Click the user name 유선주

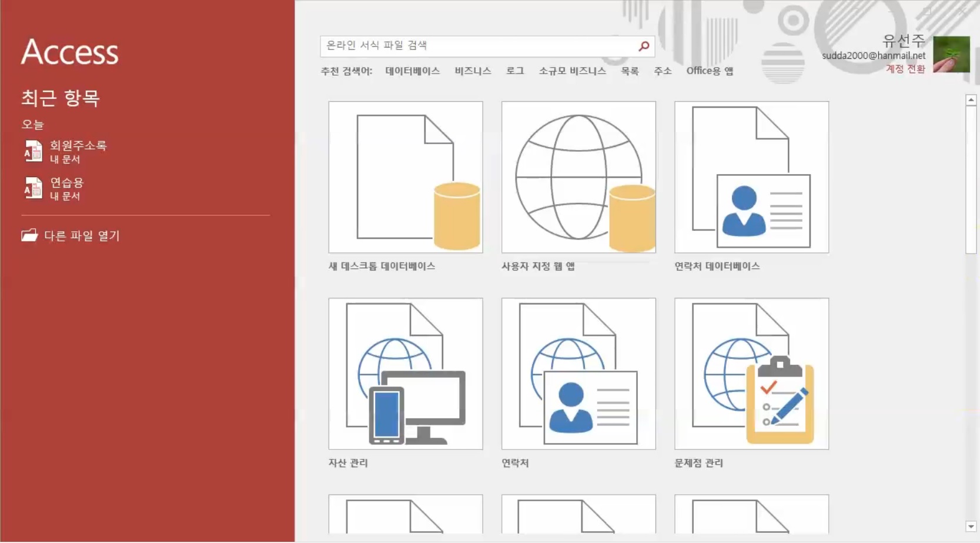pyautogui.click(x=904, y=41)
